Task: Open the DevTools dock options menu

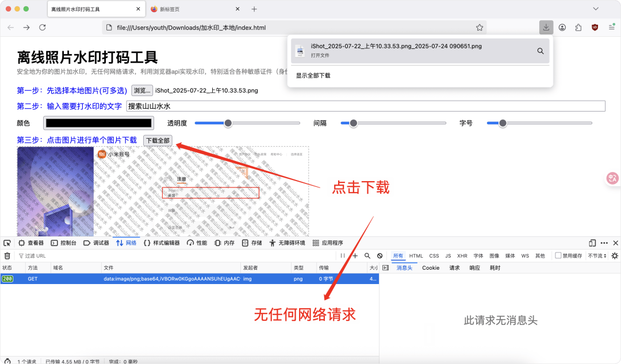Action: click(x=603, y=242)
